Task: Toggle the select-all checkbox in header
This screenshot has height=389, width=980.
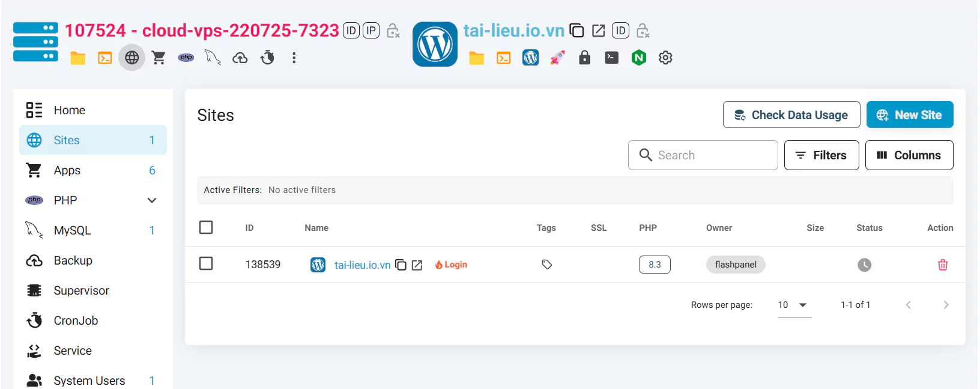Action: 206,227
